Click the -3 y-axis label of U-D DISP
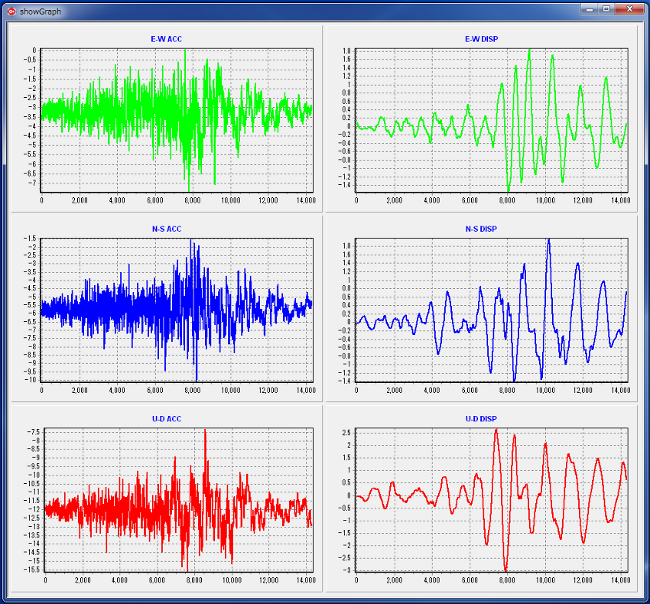Image resolution: width=650 pixels, height=604 pixels. (x=347, y=570)
